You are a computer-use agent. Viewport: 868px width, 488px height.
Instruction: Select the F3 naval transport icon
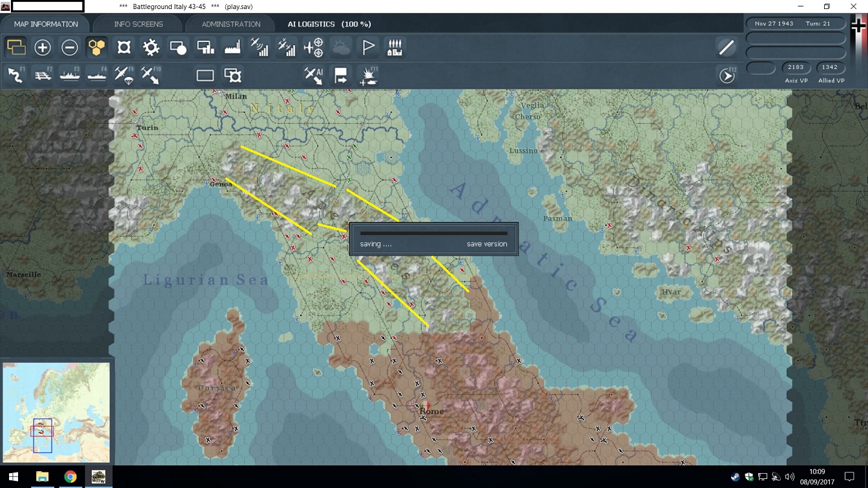(70, 76)
